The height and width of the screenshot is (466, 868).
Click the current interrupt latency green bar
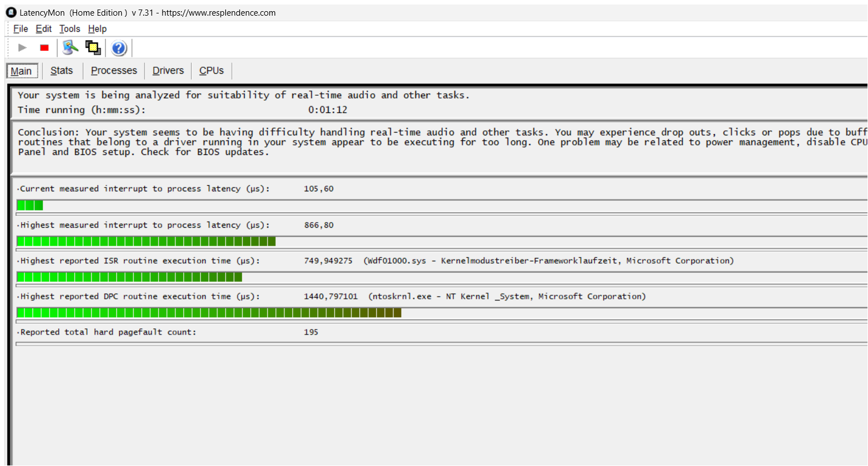30,205
